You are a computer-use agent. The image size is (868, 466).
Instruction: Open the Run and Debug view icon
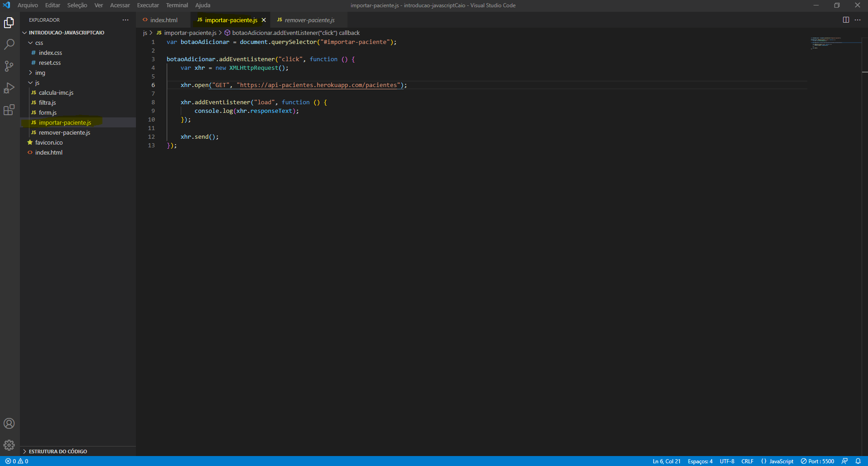(9, 88)
